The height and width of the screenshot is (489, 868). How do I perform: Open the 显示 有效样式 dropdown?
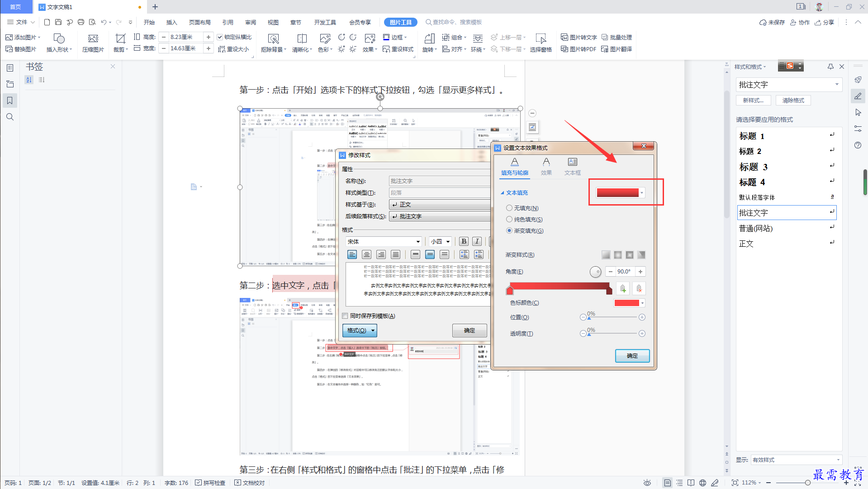click(796, 460)
